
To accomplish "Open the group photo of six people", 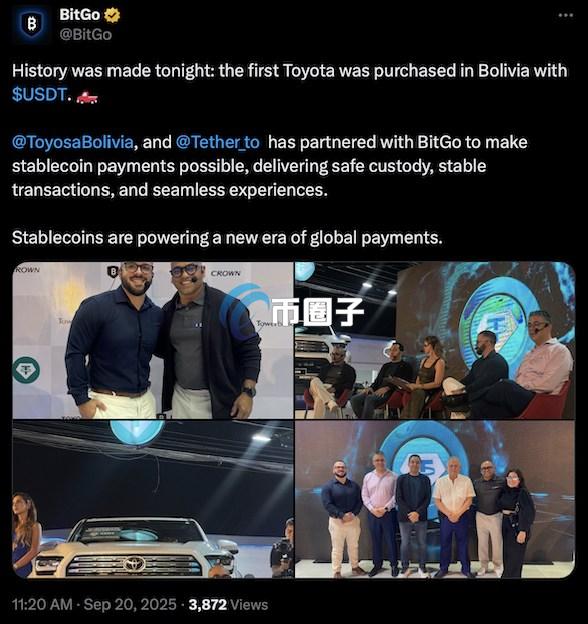I will [435, 499].
